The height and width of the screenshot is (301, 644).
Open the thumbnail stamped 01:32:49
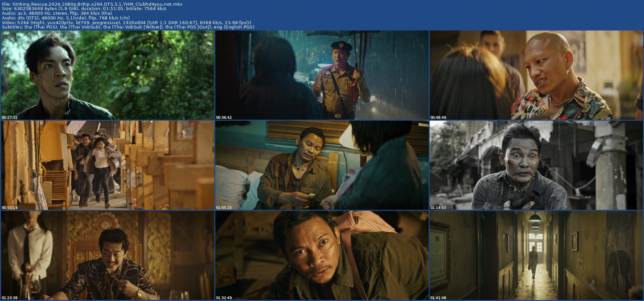[322, 255]
